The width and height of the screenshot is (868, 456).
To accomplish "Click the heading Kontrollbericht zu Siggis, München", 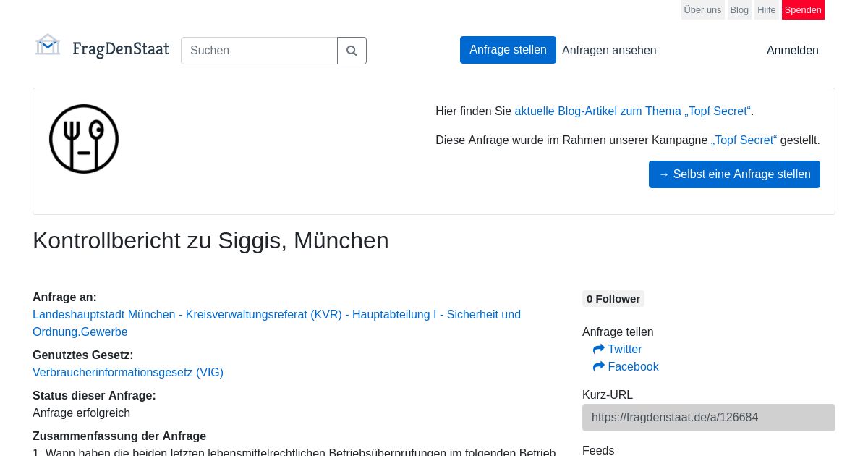I will point(210,240).
